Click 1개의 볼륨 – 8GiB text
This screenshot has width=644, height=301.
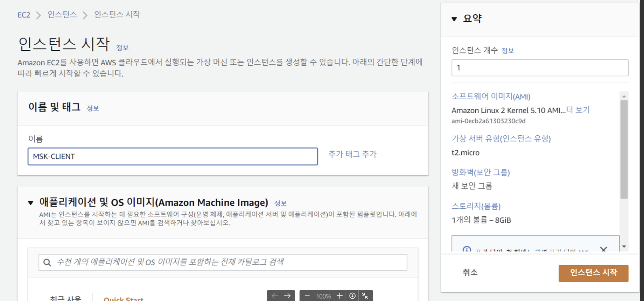point(481,220)
